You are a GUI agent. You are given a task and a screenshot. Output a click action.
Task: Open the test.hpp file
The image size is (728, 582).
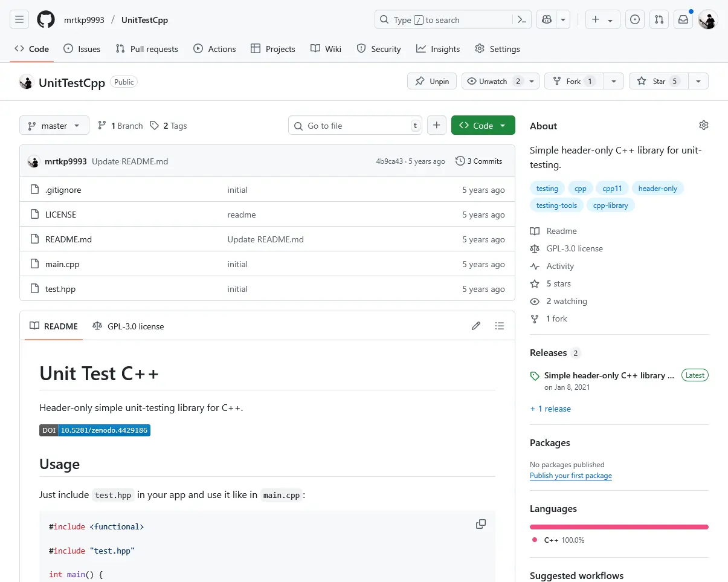click(60, 289)
